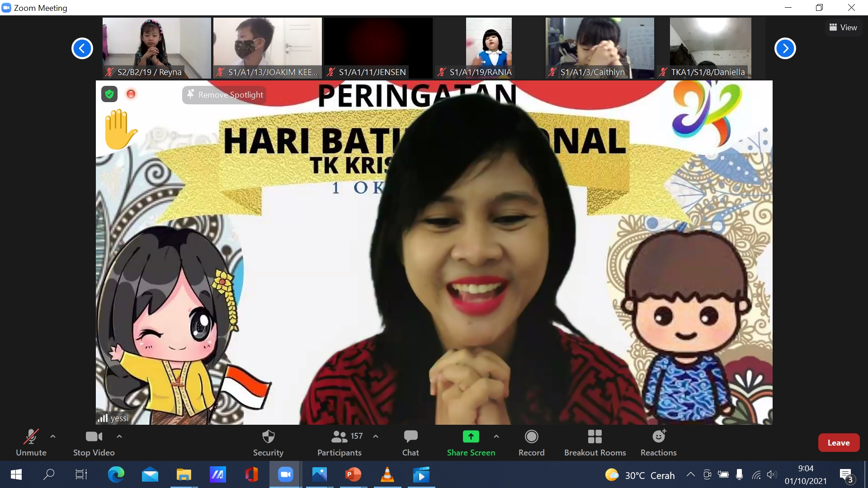Open the Reactions menu
The width and height of the screenshot is (868, 488).
tap(658, 442)
